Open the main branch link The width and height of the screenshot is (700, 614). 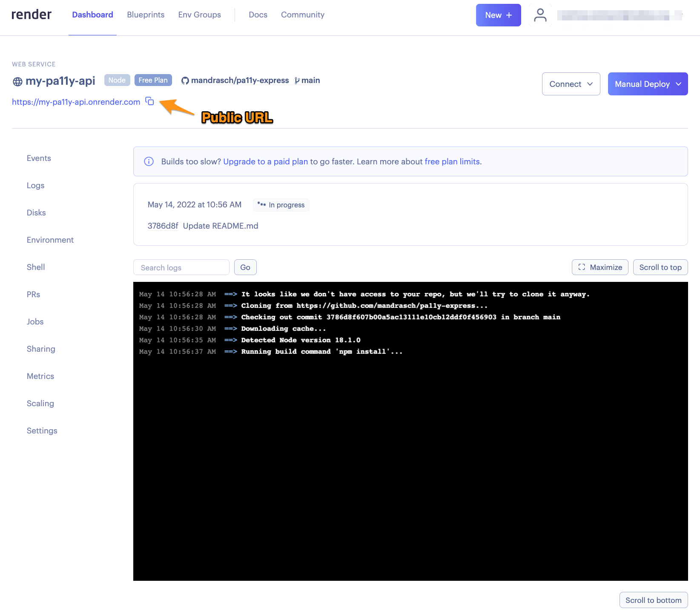tap(311, 80)
